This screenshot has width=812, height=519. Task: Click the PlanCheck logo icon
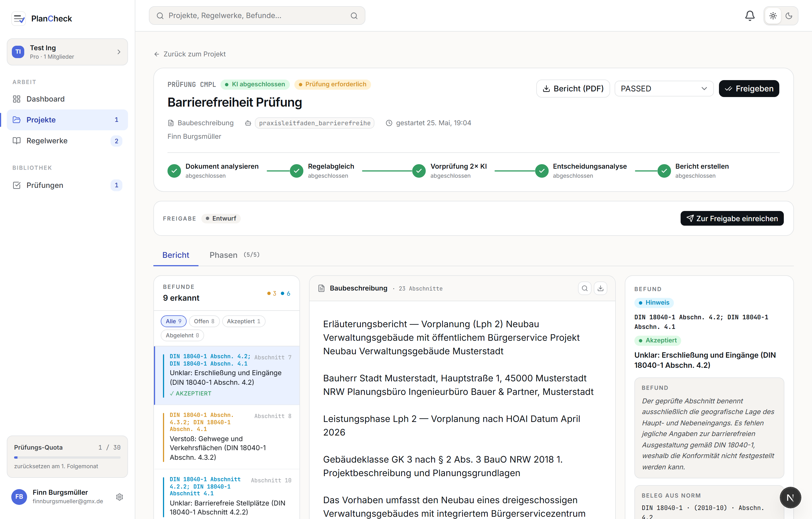click(19, 19)
